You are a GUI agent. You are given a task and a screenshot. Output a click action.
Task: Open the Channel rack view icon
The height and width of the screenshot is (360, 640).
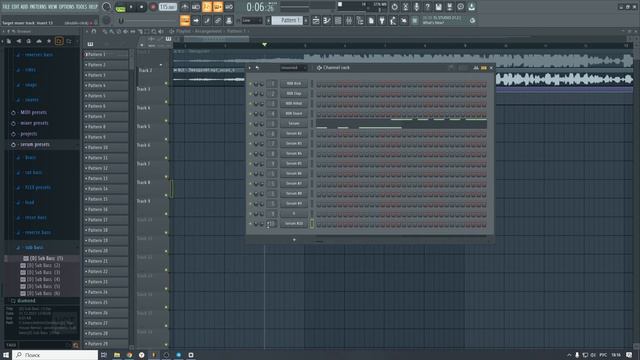click(x=338, y=20)
